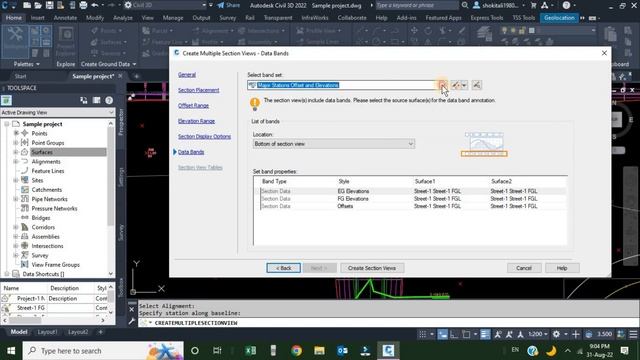Select Pipe Networks in Toolspace tree
Image resolution: width=640 pixels, height=360 pixels.
coord(49,199)
